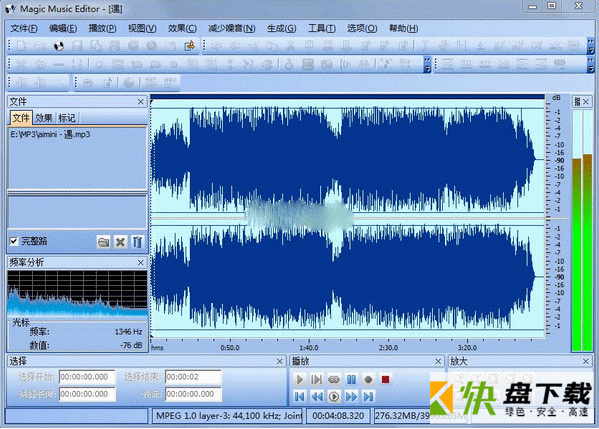Switch to the 标记 tab
The height and width of the screenshot is (429, 599).
point(67,118)
